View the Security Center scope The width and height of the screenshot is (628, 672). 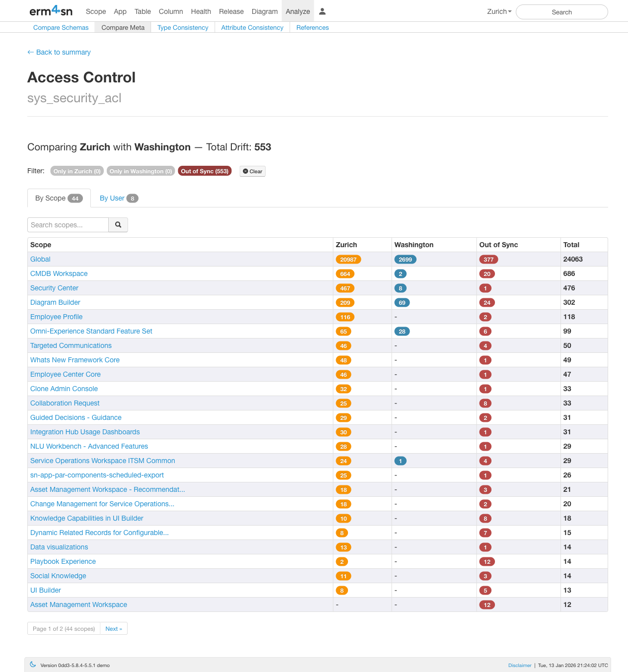(x=54, y=288)
